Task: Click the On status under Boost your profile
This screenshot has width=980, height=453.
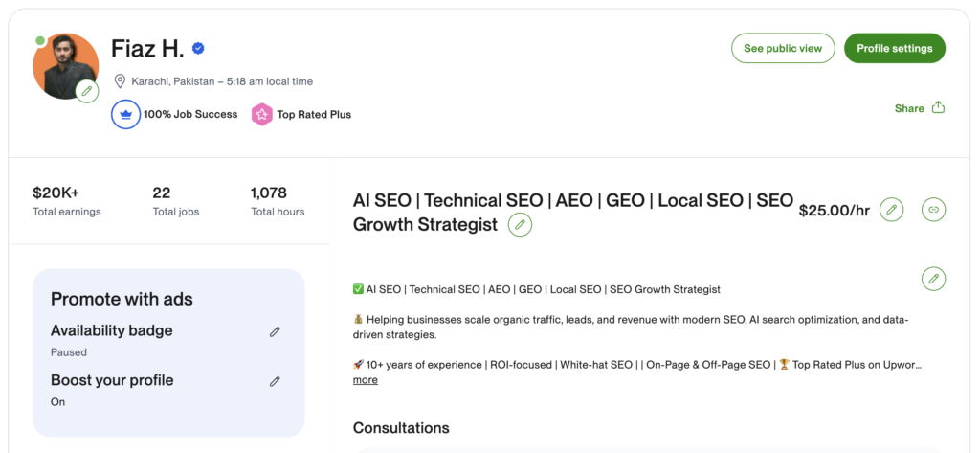Action: click(57, 401)
